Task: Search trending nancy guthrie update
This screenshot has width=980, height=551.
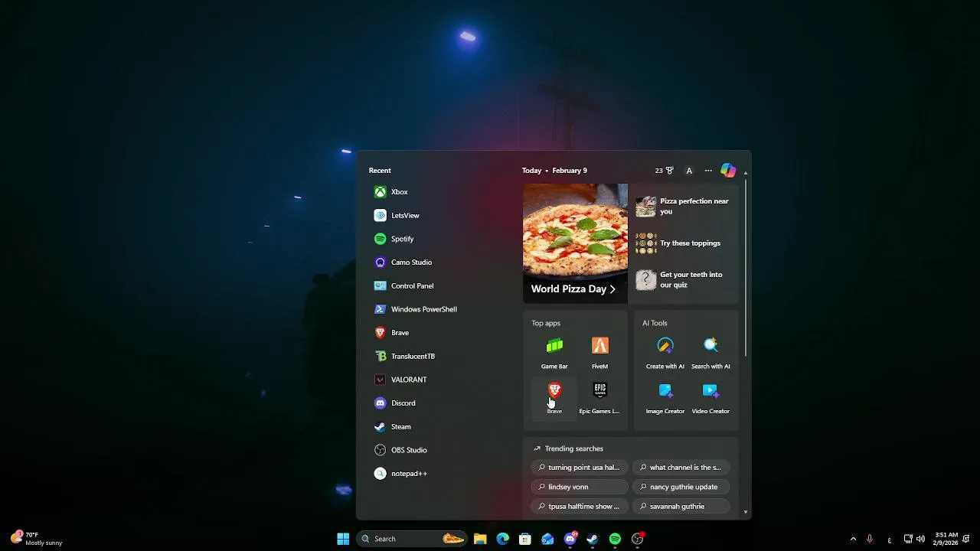Action: (x=681, y=487)
